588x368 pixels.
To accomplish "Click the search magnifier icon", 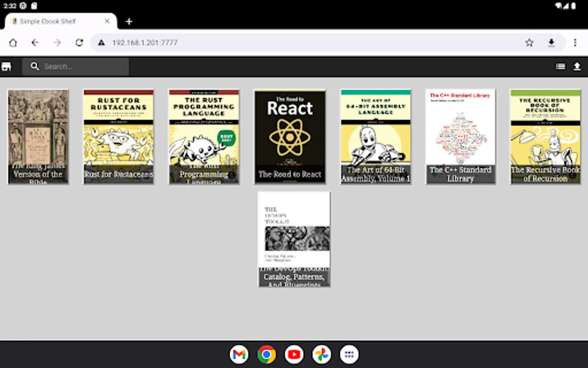I will pyautogui.click(x=35, y=66).
